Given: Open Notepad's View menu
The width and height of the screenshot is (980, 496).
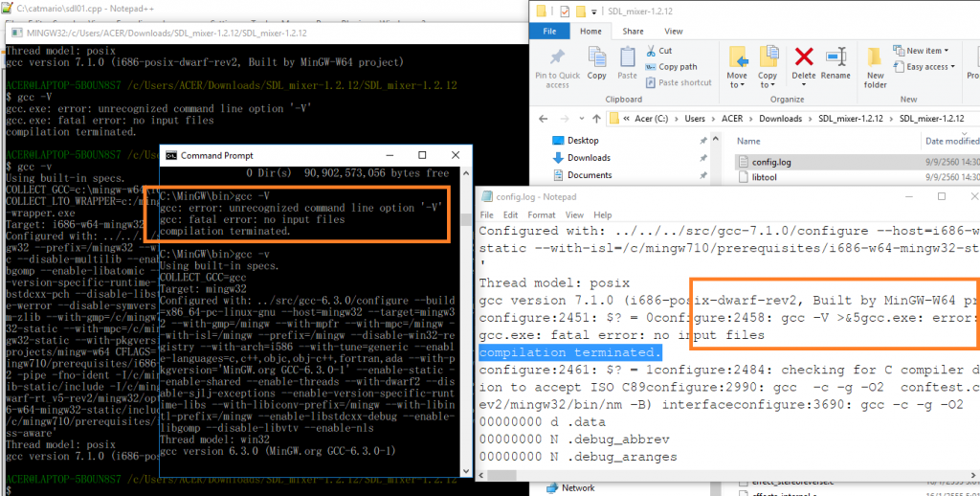Looking at the screenshot, I should tap(574, 215).
